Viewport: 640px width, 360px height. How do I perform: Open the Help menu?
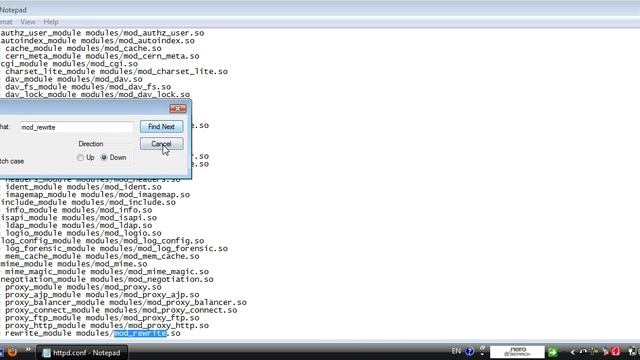(51, 22)
